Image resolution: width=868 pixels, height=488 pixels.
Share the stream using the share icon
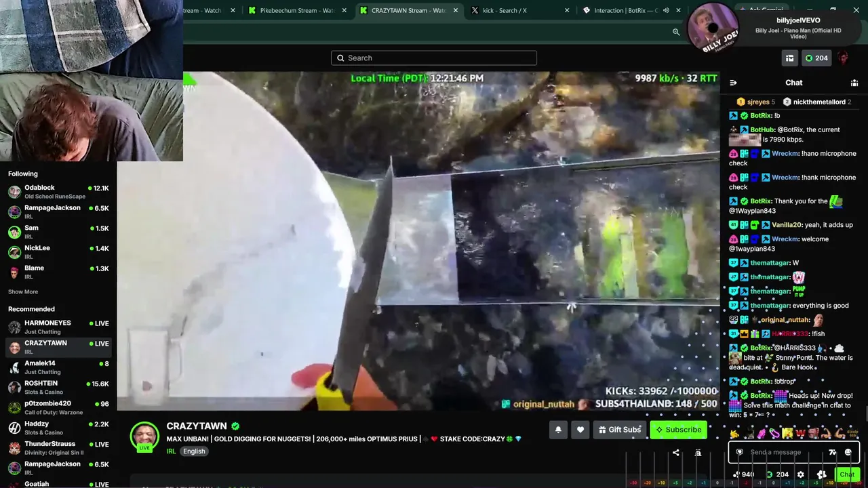tap(675, 453)
